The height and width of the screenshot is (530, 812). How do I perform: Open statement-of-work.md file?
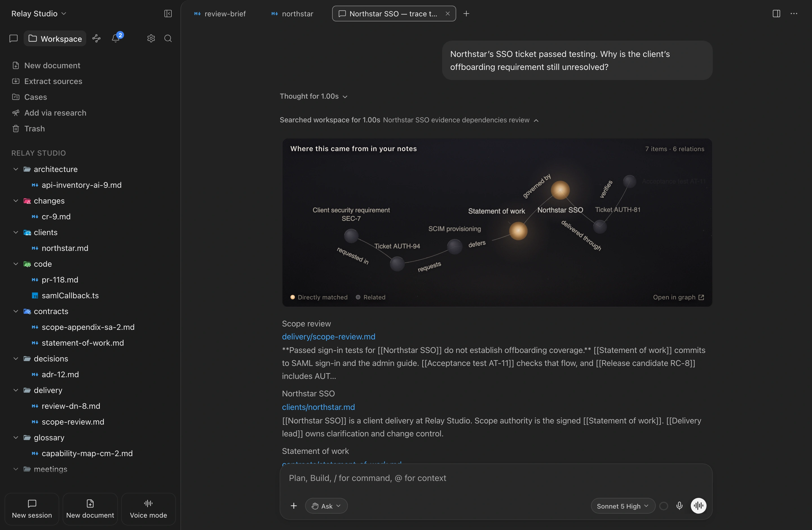click(78, 343)
